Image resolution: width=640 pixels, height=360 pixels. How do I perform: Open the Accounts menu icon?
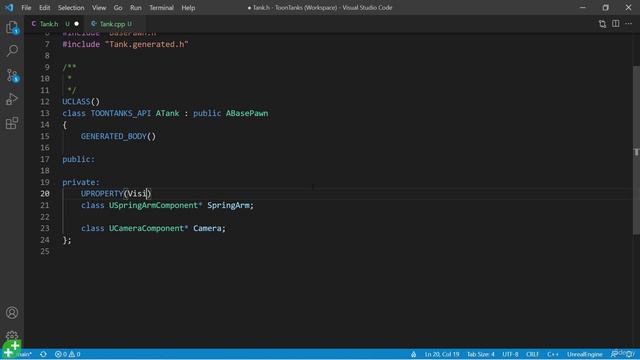click(x=12, y=313)
